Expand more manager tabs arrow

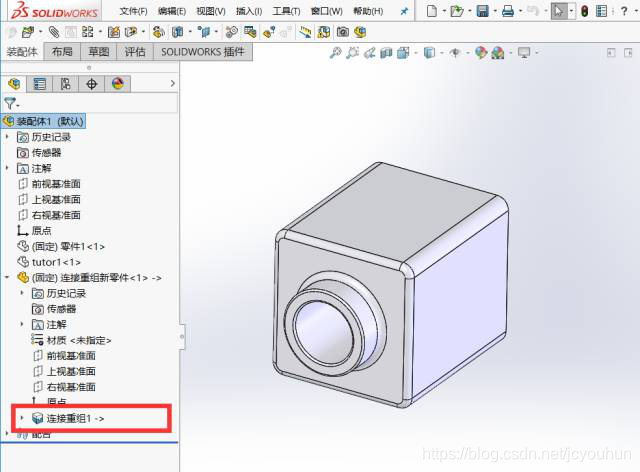pyautogui.click(x=173, y=83)
